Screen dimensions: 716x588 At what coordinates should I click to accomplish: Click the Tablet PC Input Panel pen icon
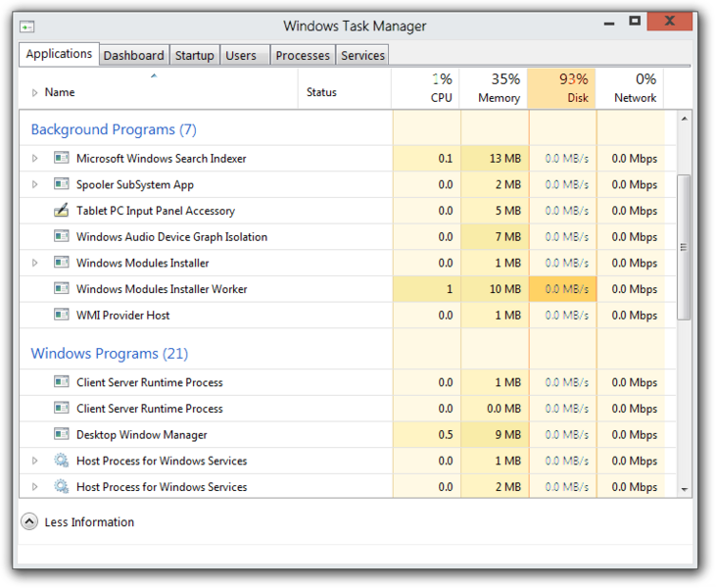click(x=61, y=211)
